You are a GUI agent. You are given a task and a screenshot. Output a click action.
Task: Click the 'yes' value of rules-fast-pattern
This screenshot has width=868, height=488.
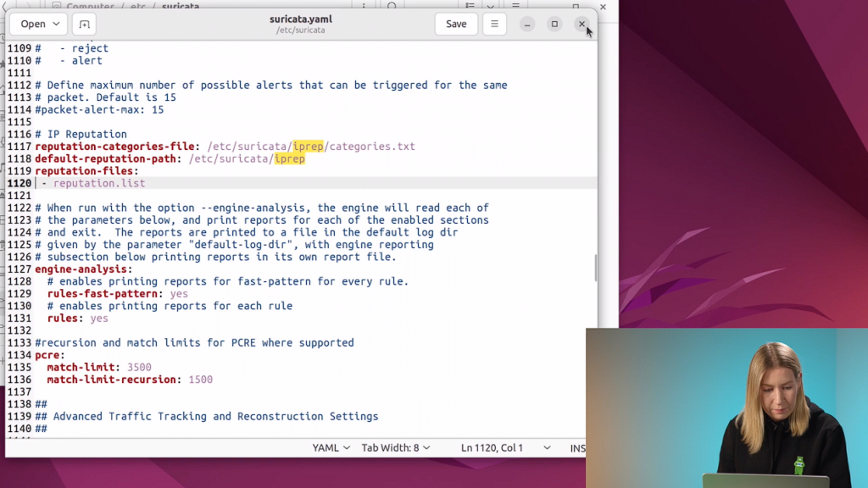[x=179, y=294]
